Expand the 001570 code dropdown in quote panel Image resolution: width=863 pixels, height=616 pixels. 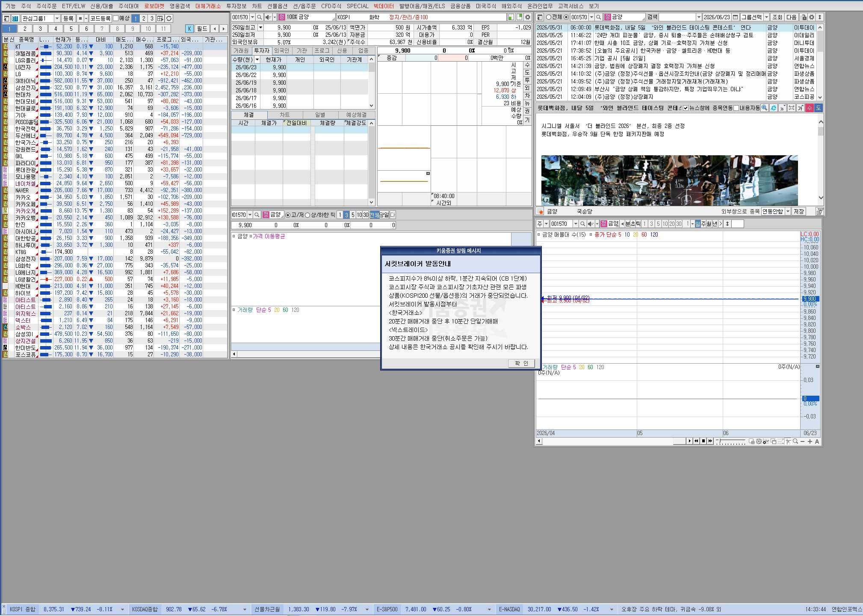pos(252,17)
